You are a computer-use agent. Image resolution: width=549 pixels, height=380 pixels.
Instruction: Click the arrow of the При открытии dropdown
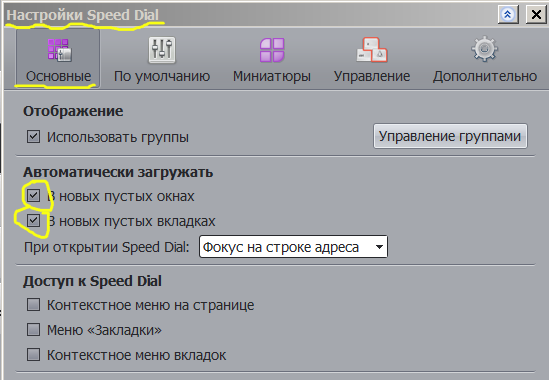379,247
